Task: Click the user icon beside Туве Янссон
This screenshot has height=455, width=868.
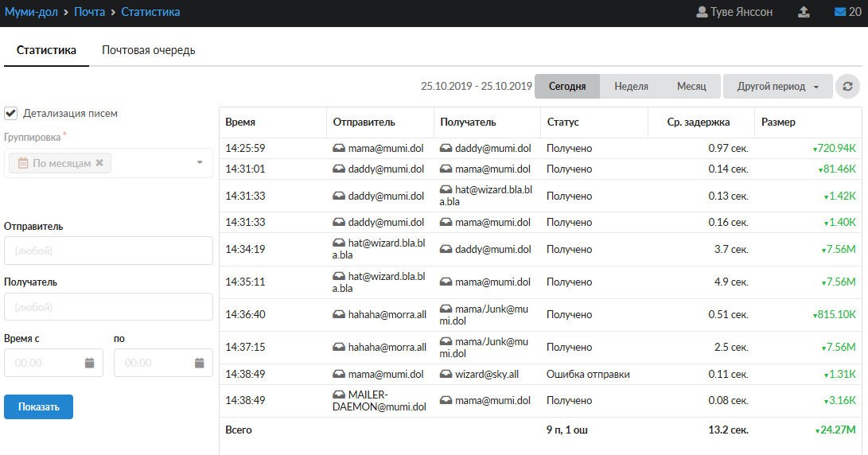Action: 702,13
